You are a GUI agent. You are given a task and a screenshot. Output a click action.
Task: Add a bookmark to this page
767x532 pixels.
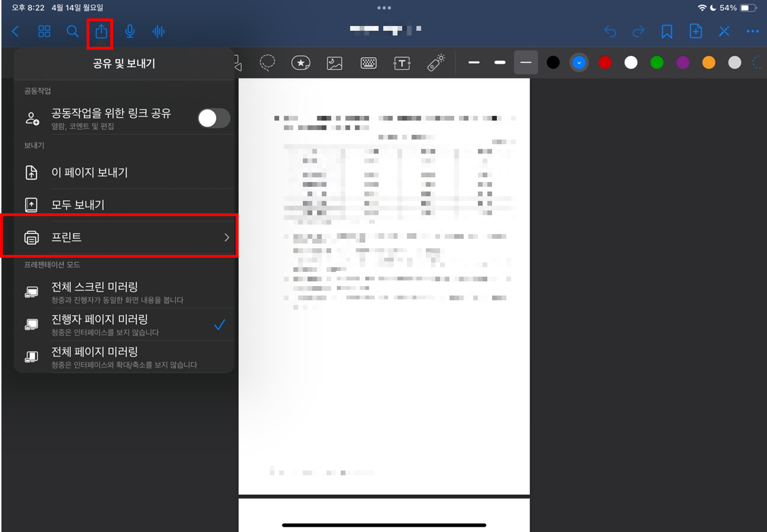tap(666, 31)
